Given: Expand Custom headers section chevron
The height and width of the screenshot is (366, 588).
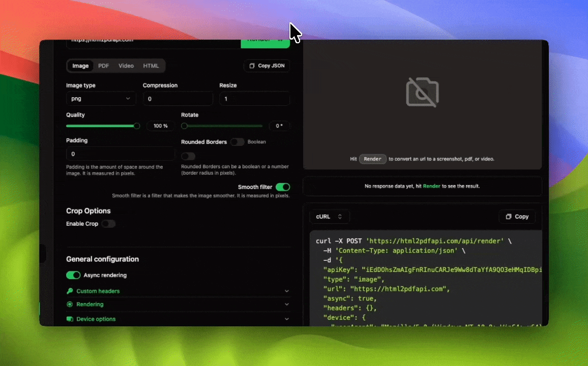Looking at the screenshot, I should click(x=286, y=291).
